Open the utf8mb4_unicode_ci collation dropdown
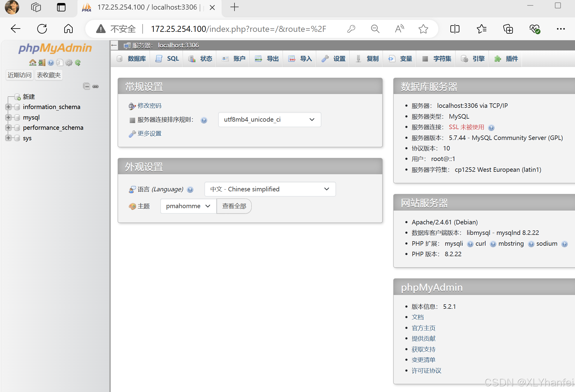This screenshot has width=575, height=392. click(x=270, y=120)
